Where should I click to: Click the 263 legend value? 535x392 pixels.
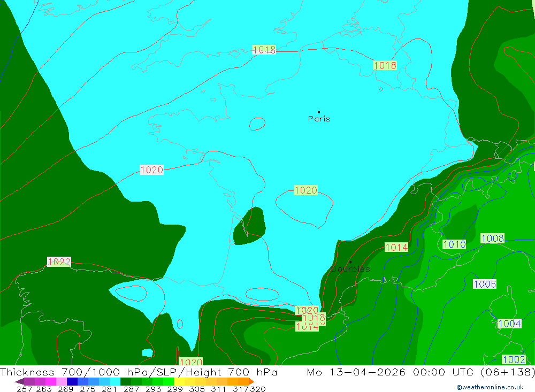(x=44, y=389)
